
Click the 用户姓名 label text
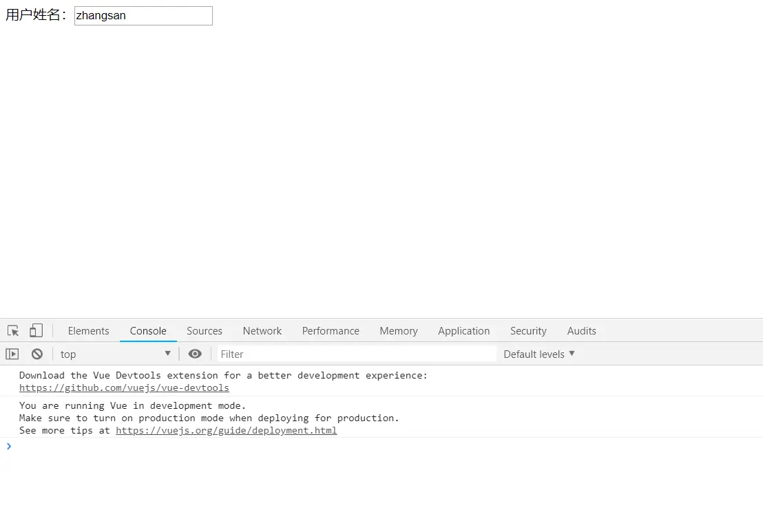(x=36, y=15)
